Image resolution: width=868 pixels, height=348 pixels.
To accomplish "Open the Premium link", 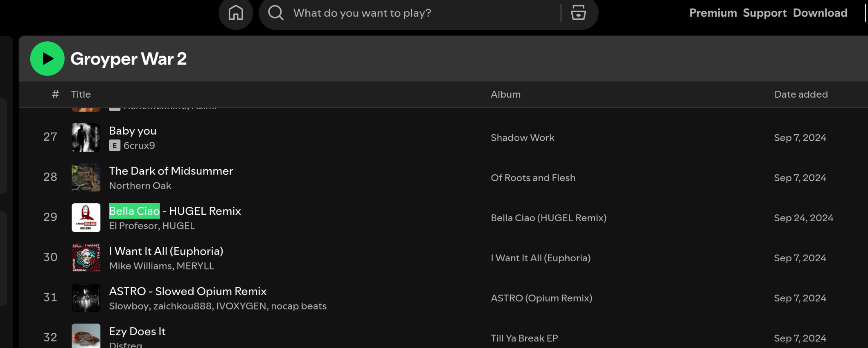I will click(x=713, y=13).
